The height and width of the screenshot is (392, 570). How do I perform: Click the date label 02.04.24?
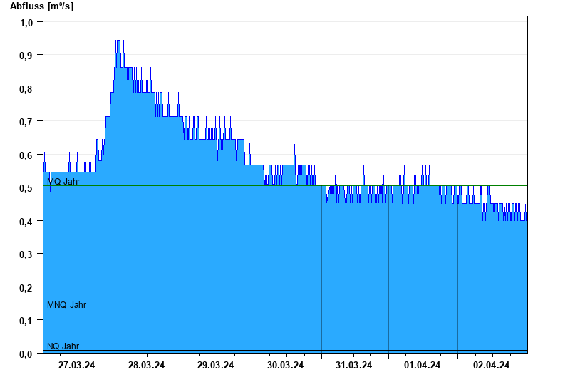pos(491,365)
